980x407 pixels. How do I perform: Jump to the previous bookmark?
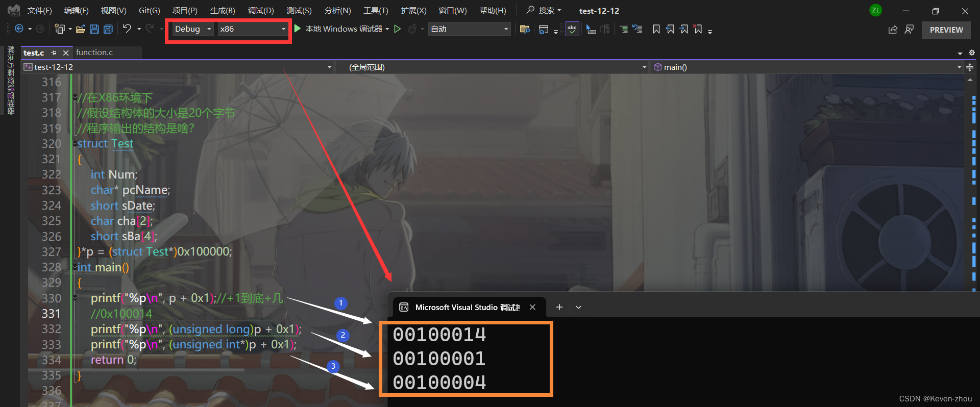(x=670, y=29)
